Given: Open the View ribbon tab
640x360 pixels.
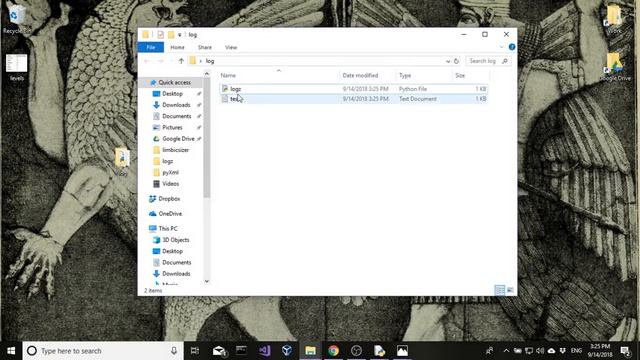Looking at the screenshot, I should click(231, 47).
